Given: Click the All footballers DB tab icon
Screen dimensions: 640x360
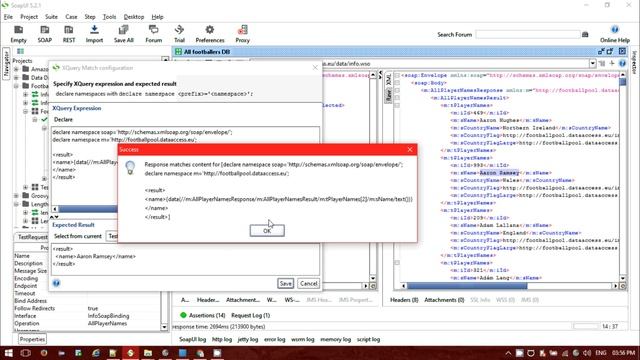Looking at the screenshot, I should [x=178, y=52].
